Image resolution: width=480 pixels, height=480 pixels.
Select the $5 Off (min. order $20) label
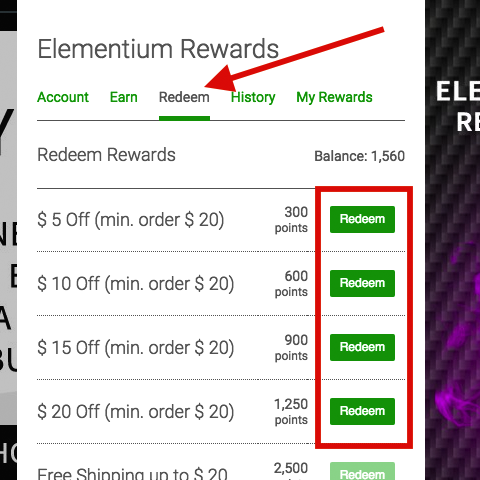click(x=131, y=220)
